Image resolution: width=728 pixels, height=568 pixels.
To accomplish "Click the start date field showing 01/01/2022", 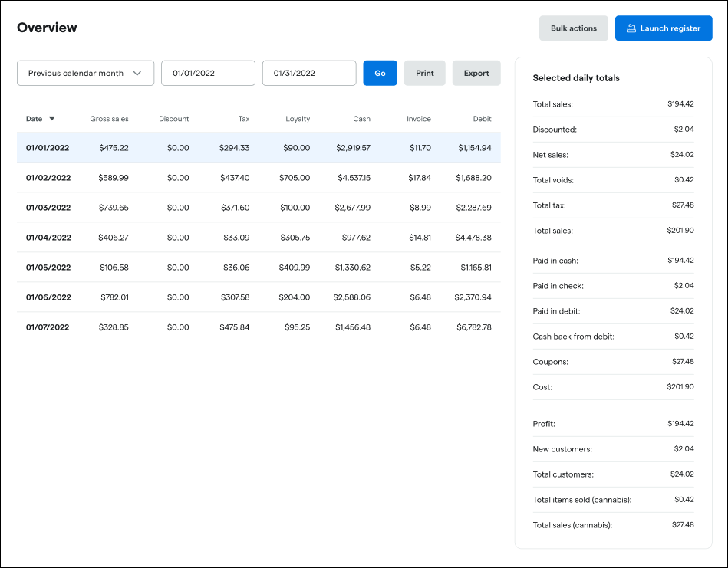I will pos(208,73).
